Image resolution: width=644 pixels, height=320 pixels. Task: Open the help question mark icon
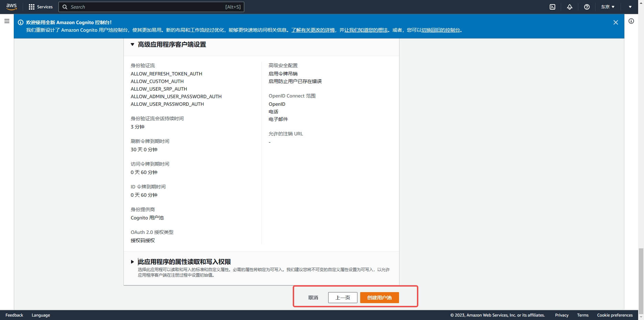tap(587, 7)
